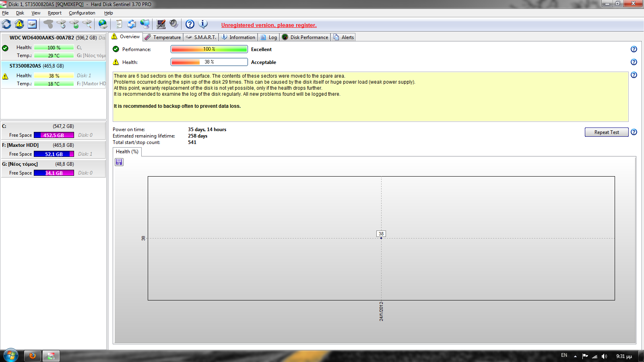Click the F: free space 52,1 GB bar
644x362 pixels.
[54, 154]
